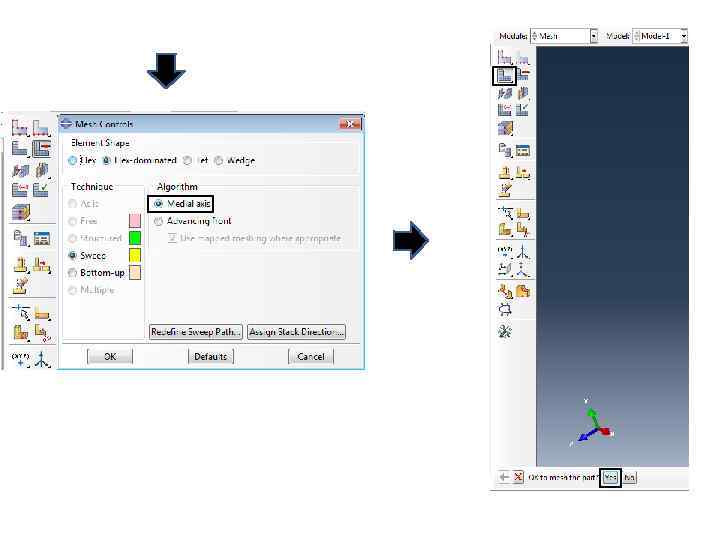Click red X cancel icon in prompt area
720x540 pixels.
click(x=518, y=477)
